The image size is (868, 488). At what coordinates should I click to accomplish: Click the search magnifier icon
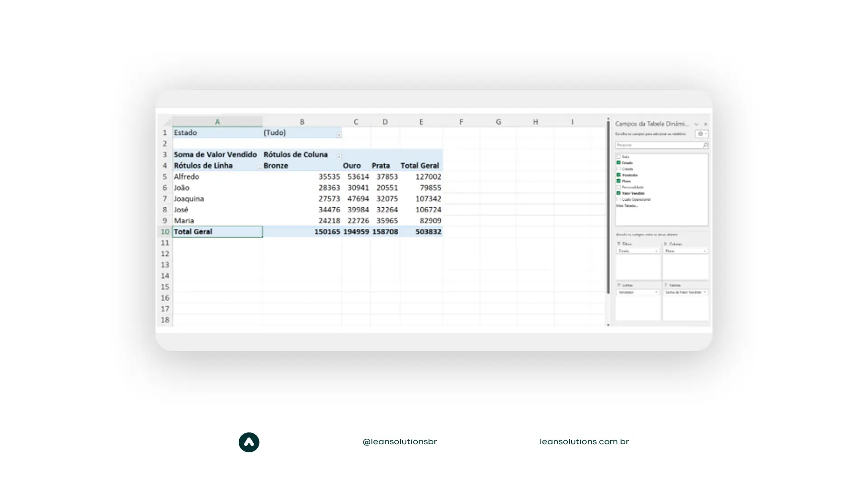click(x=705, y=145)
